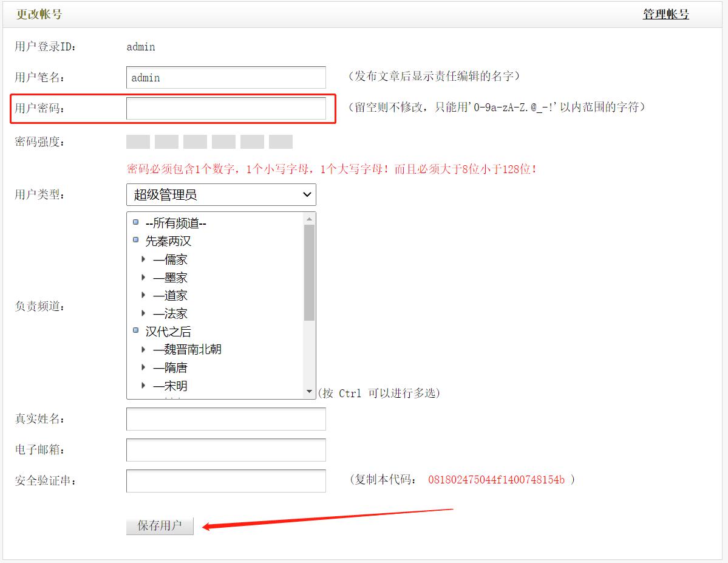Image resolution: width=728 pixels, height=563 pixels.
Task: Click the 保存用户 button
Action: (160, 526)
